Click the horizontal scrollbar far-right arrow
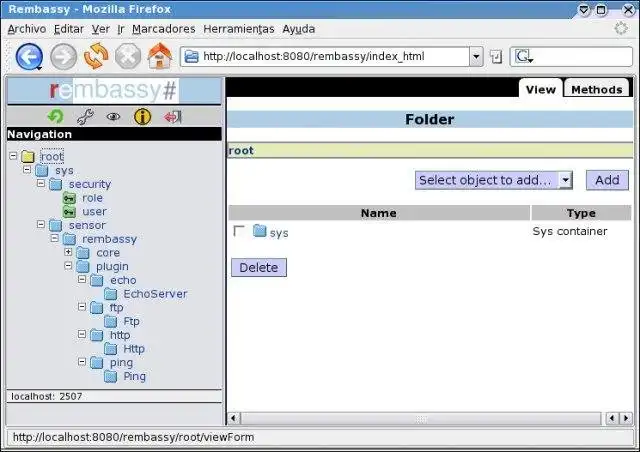The height and width of the screenshot is (452, 640). pyautogui.click(x=626, y=418)
